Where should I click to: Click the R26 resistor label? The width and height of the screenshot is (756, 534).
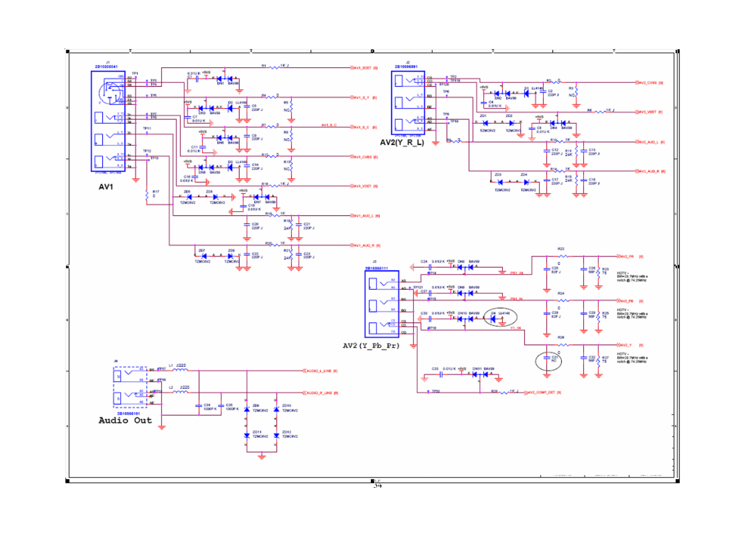(561, 338)
